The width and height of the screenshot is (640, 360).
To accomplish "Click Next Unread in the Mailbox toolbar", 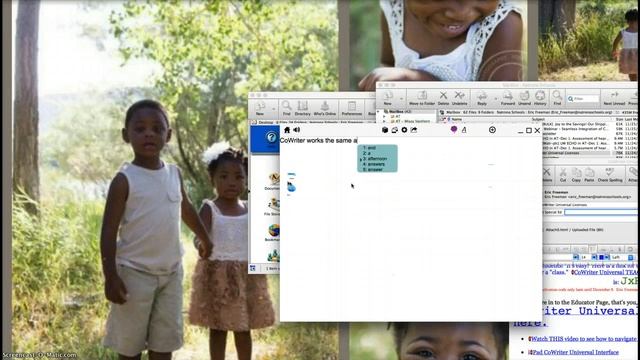I will 614,98.
